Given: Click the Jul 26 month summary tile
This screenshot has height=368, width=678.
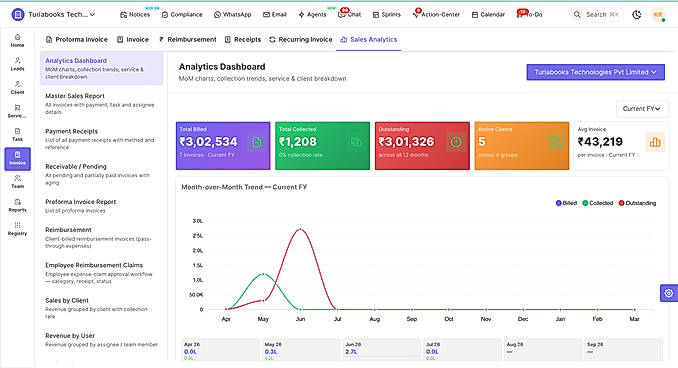Looking at the screenshot, I should 462,350.
